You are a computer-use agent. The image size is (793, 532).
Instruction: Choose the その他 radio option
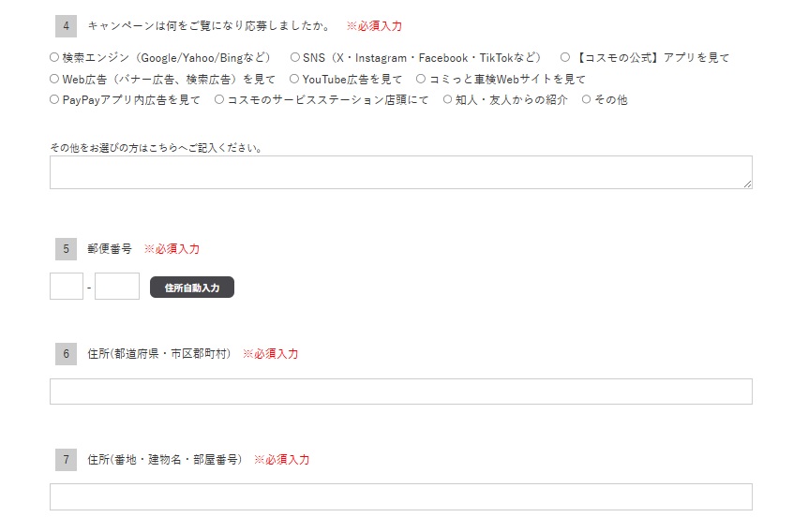click(x=587, y=100)
